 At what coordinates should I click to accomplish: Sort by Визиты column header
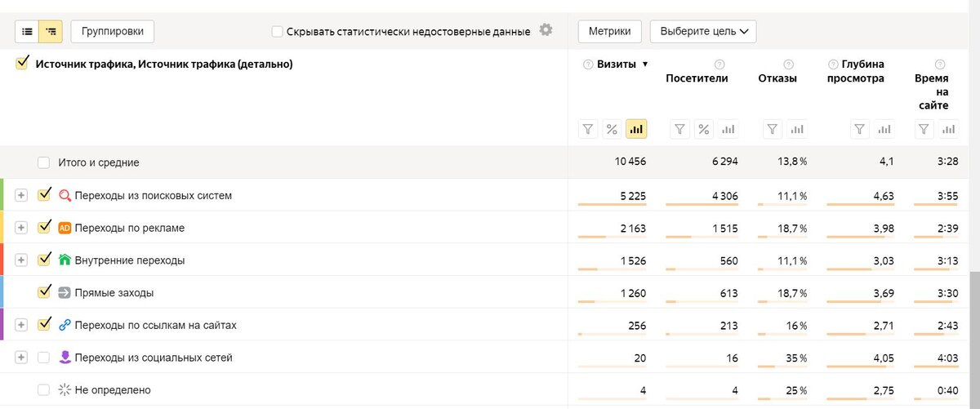pyautogui.click(x=617, y=64)
